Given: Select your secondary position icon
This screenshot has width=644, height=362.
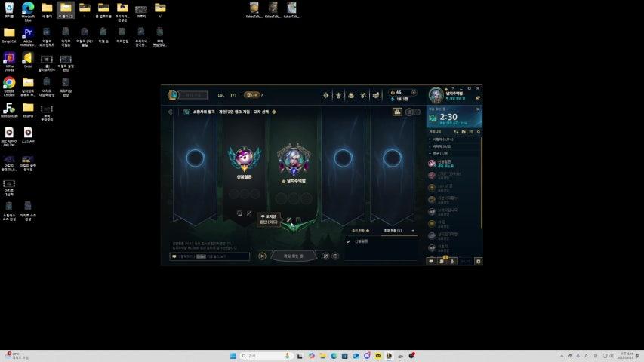Looking at the screenshot, I should coord(298,220).
